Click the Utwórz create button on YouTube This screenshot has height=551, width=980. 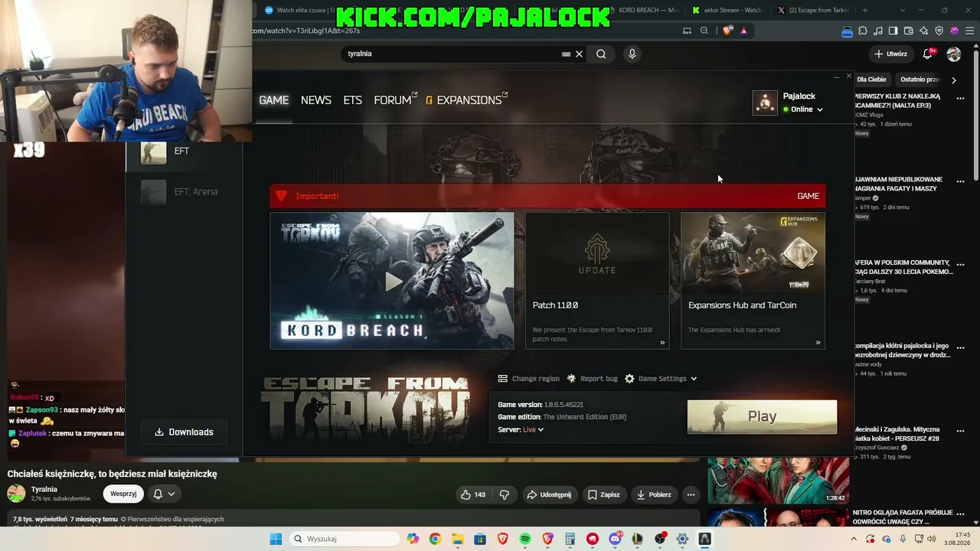pos(890,54)
